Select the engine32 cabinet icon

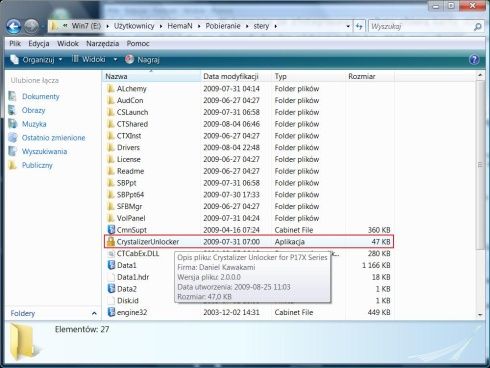click(111, 312)
